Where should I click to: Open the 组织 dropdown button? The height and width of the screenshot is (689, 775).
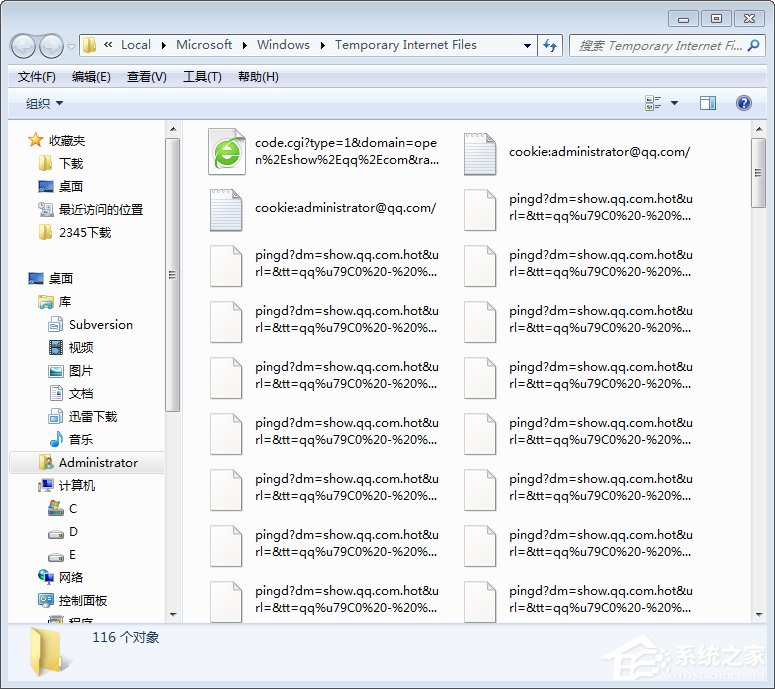coord(44,103)
